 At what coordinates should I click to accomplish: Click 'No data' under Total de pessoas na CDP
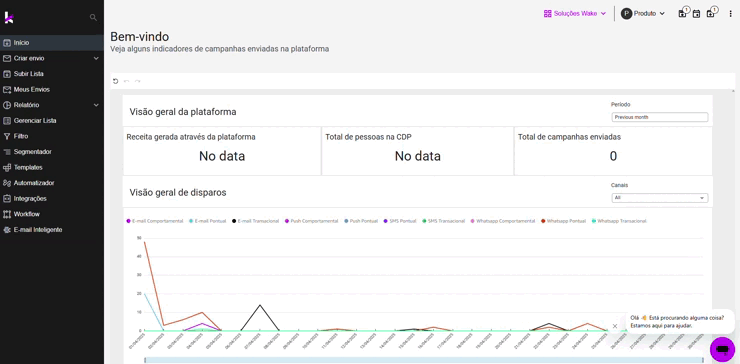pyautogui.click(x=418, y=156)
